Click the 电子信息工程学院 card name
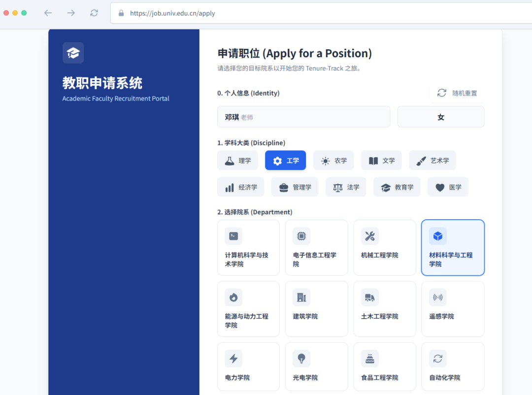The height and width of the screenshot is (395, 532). point(314,259)
